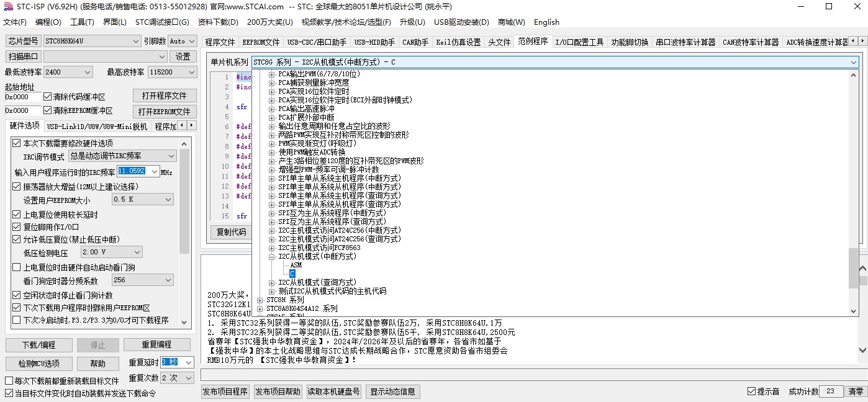
Task: Switch to the I/O口配置工具 tab
Action: [x=579, y=42]
